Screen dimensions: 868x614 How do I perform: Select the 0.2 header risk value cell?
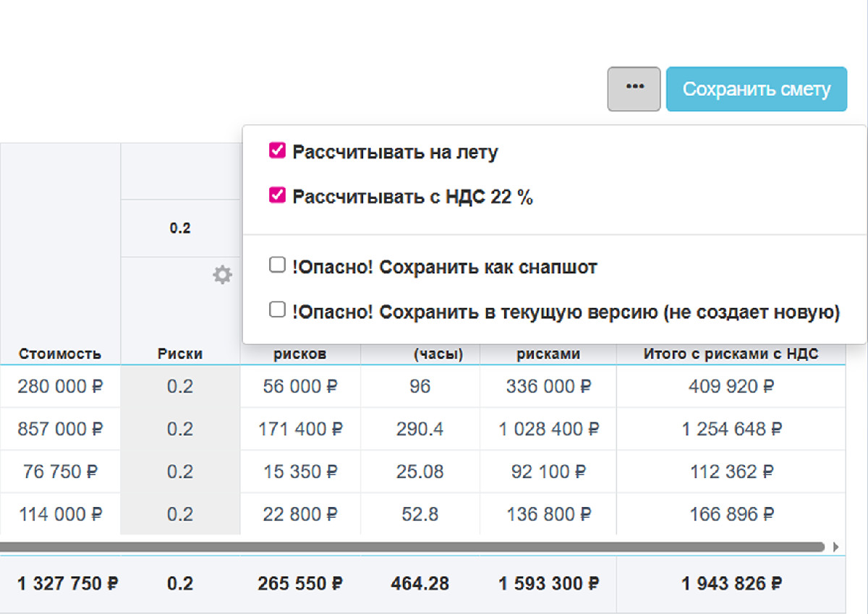pos(180,228)
